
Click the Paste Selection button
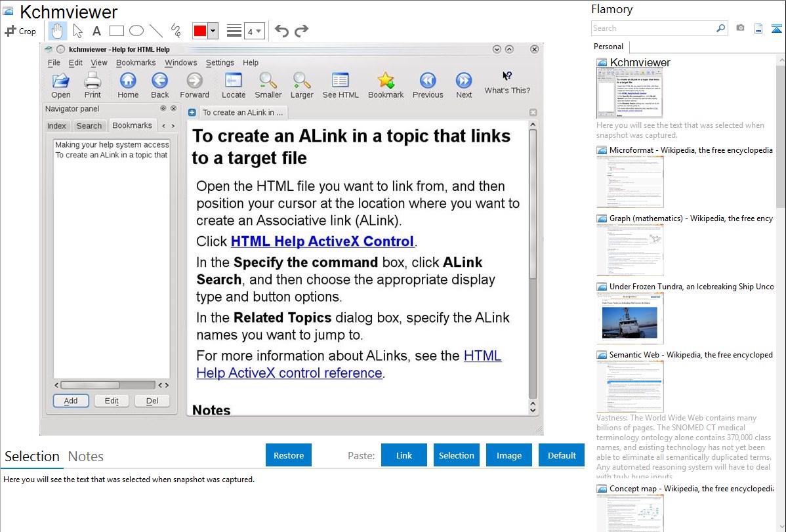pos(456,455)
